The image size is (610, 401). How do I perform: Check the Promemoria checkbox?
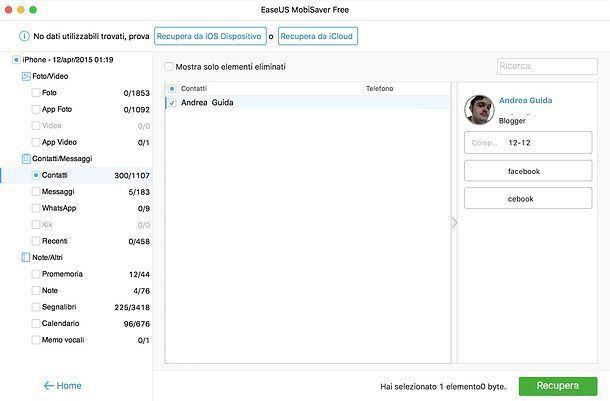point(36,274)
